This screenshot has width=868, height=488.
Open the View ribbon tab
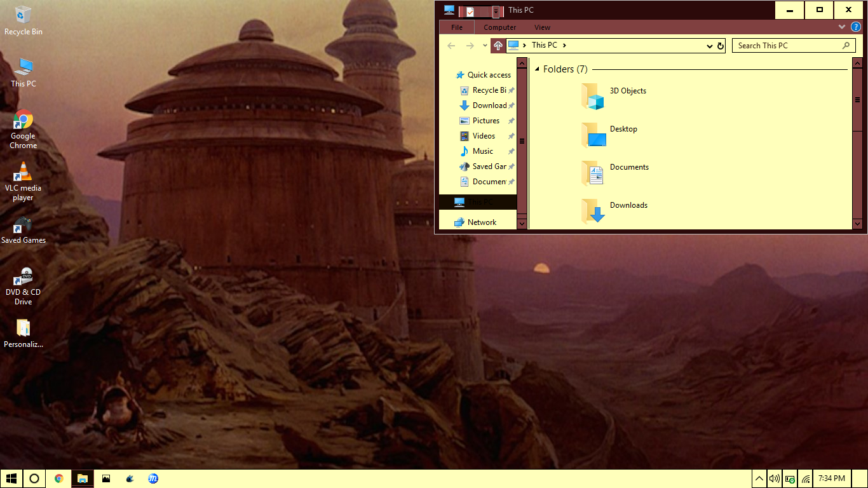pos(543,27)
